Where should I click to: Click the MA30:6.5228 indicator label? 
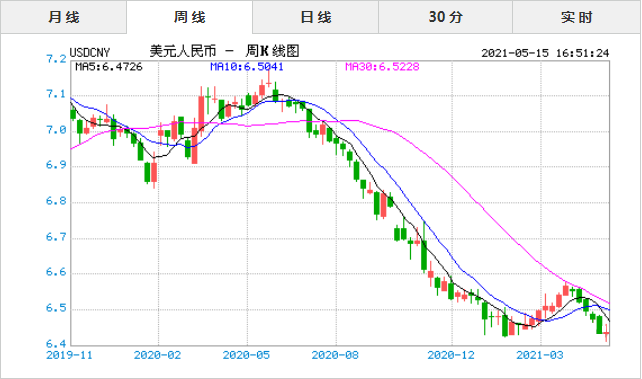tap(382, 67)
